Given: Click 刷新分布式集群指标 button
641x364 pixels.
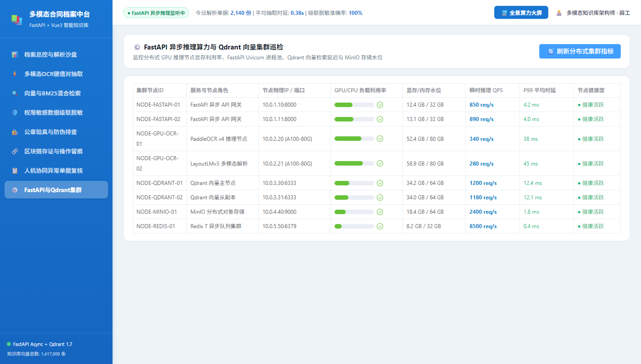Looking at the screenshot, I should point(580,51).
